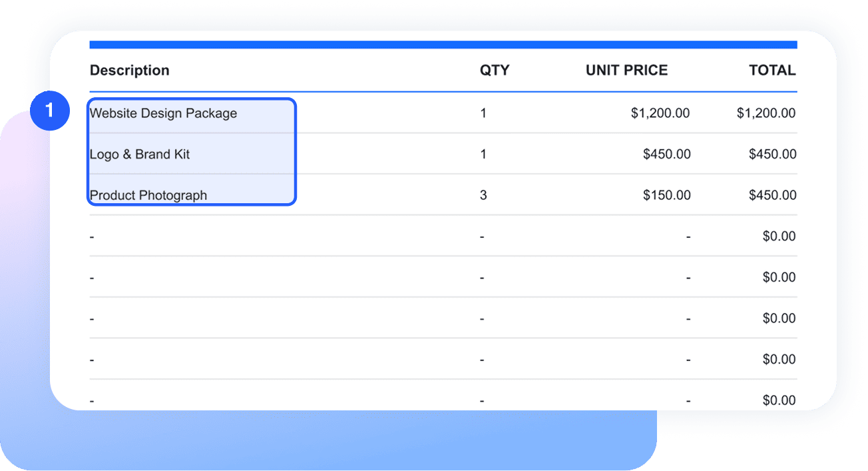
Task: Click the $1,200.00 unit price cell
Action: tap(660, 113)
